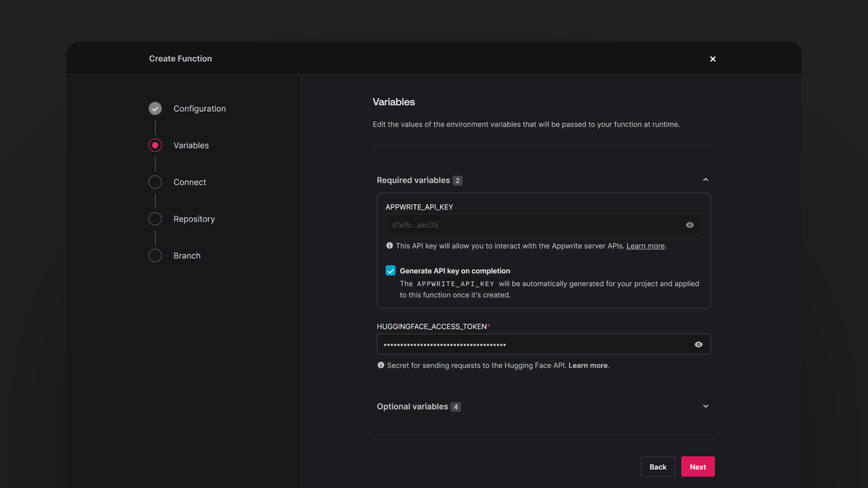Select the Repository step label

click(x=194, y=219)
